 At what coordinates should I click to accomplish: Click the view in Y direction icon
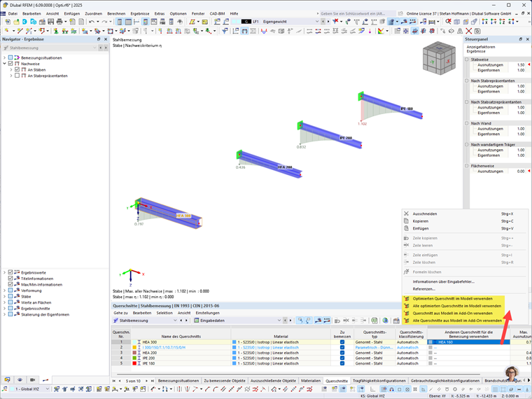click(493, 22)
